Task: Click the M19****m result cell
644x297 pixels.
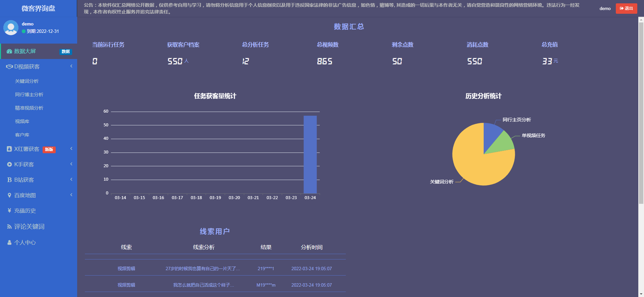Action: coord(266,285)
